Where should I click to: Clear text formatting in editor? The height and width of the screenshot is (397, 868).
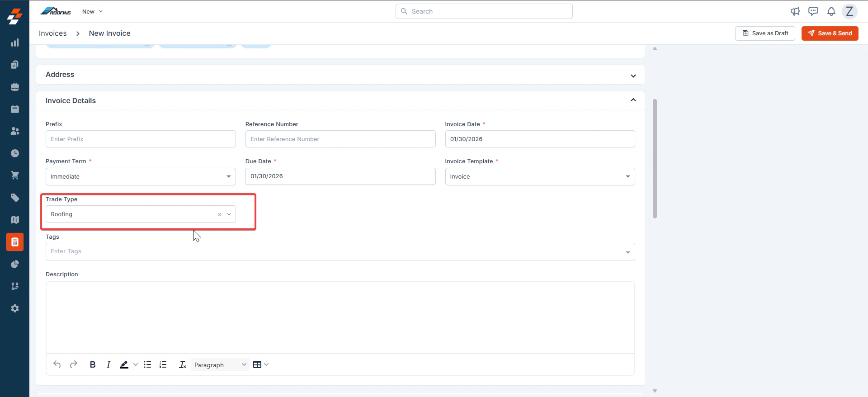(182, 364)
